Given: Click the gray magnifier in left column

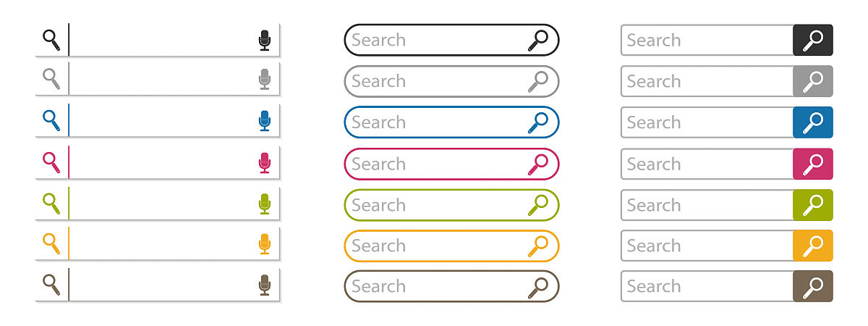Looking at the screenshot, I should coord(51,78).
